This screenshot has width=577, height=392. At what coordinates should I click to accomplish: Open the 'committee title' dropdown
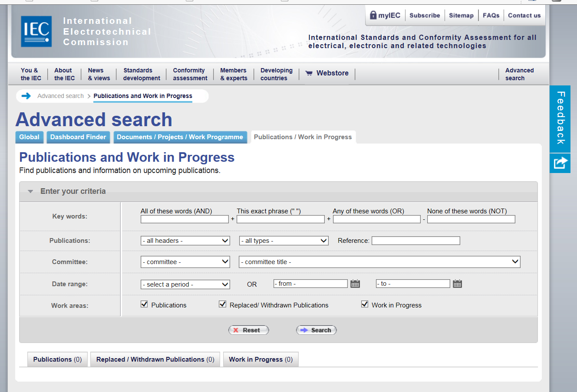[379, 262]
